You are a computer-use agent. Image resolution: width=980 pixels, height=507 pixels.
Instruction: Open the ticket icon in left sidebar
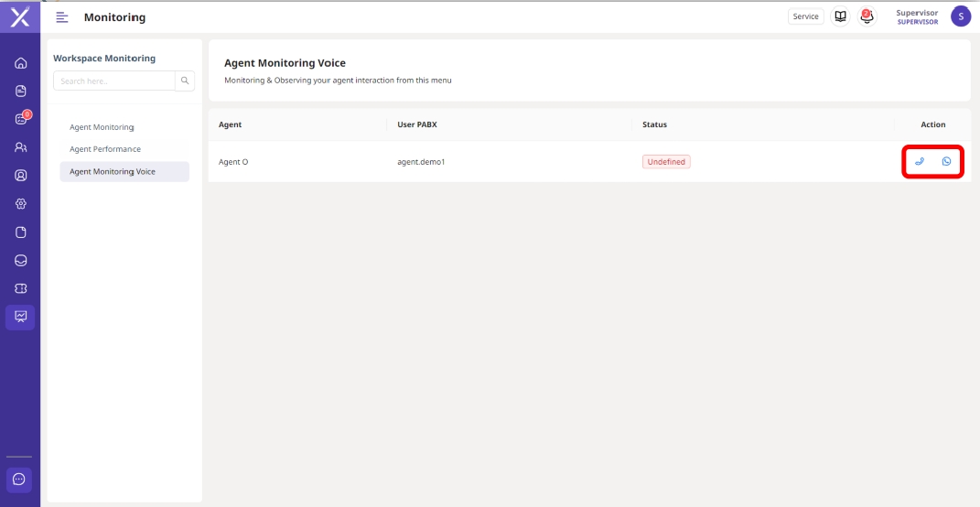20,288
